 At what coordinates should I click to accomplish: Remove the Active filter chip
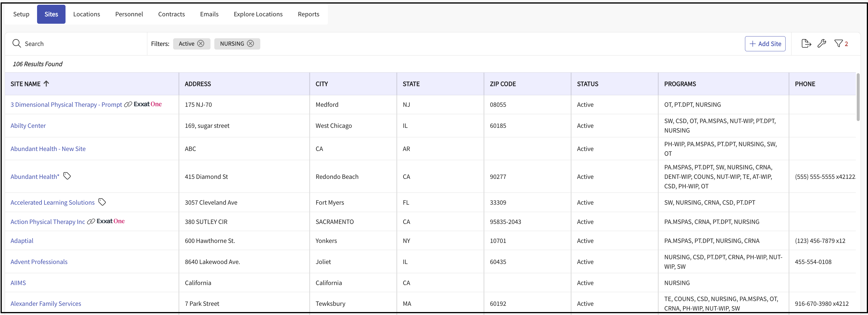(x=201, y=44)
